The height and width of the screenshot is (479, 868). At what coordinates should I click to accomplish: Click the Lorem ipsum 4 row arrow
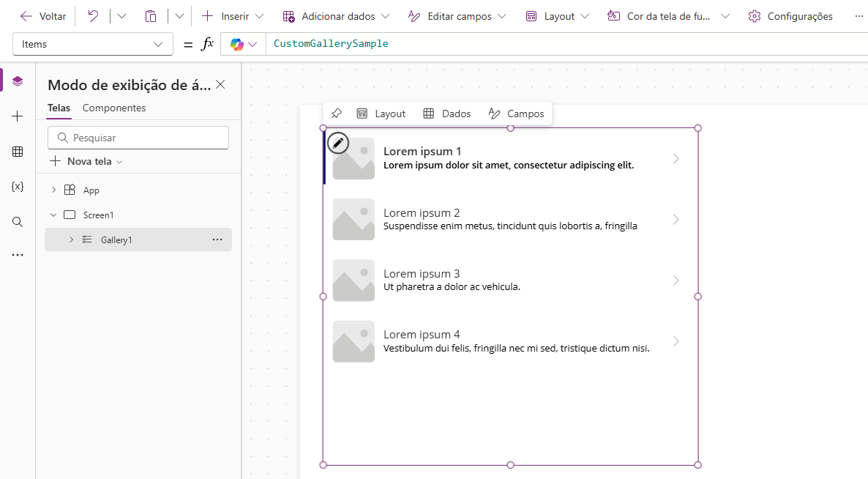676,341
